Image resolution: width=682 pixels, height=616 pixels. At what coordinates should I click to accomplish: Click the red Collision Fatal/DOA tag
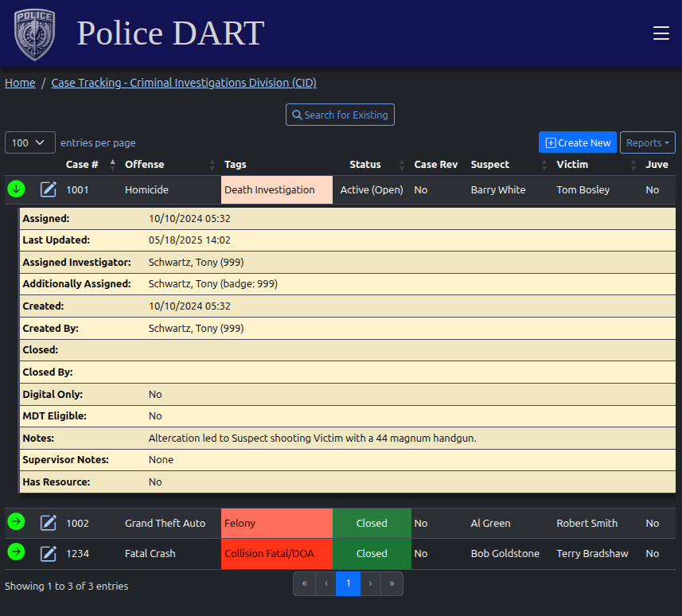tap(276, 553)
